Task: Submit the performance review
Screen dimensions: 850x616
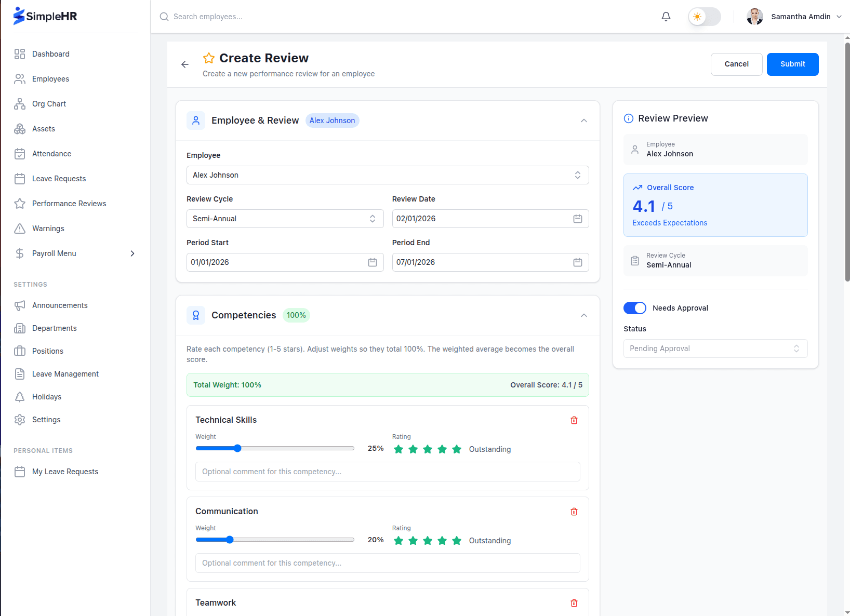Action: pyautogui.click(x=792, y=64)
